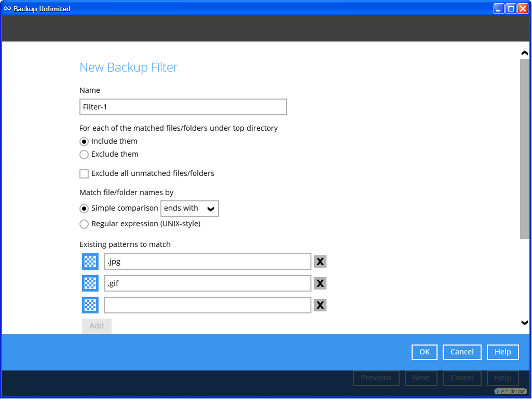The image size is (532, 399).
Task: Click the Filter-1 name field
Action: (x=183, y=107)
